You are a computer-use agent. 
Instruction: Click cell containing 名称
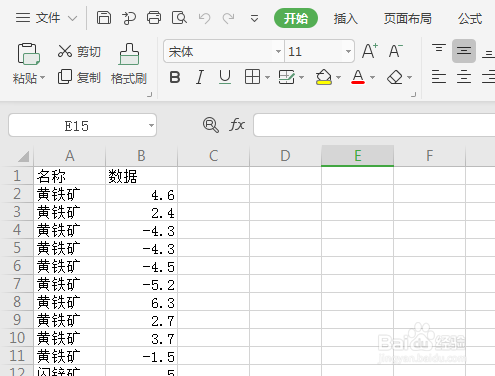coord(69,176)
